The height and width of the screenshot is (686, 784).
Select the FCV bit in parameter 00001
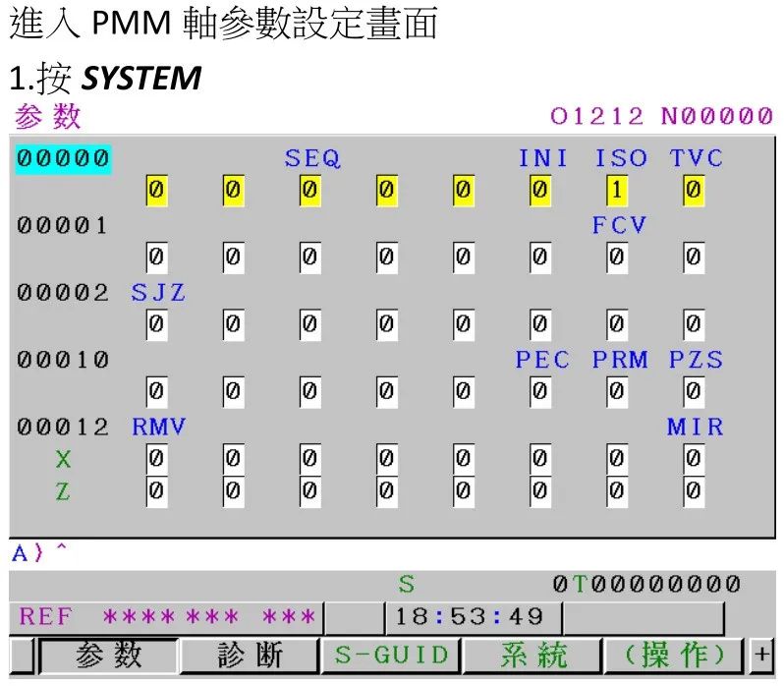[617, 257]
